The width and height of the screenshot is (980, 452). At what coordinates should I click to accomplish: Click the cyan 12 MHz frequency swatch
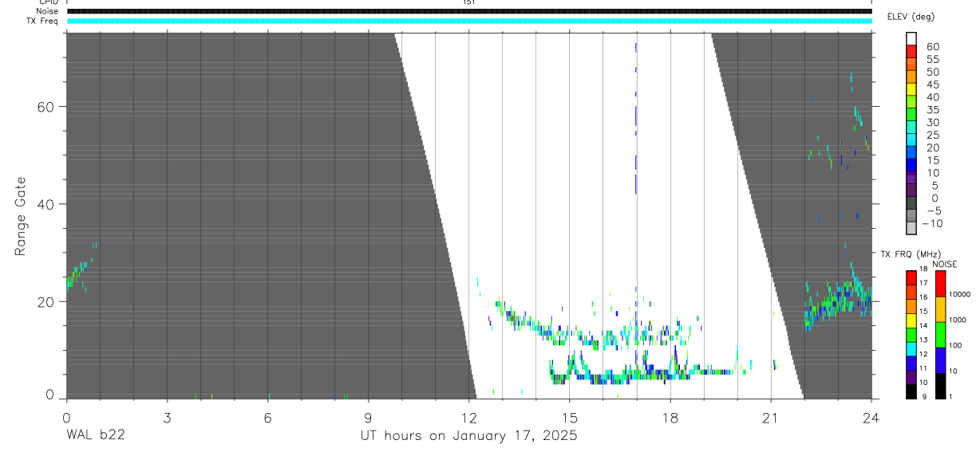pyautogui.click(x=911, y=348)
